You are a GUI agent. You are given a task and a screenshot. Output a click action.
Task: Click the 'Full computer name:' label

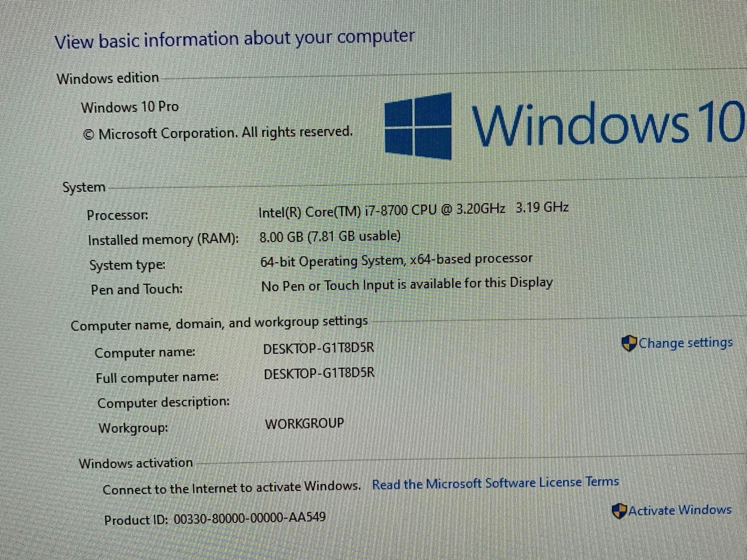click(x=157, y=377)
